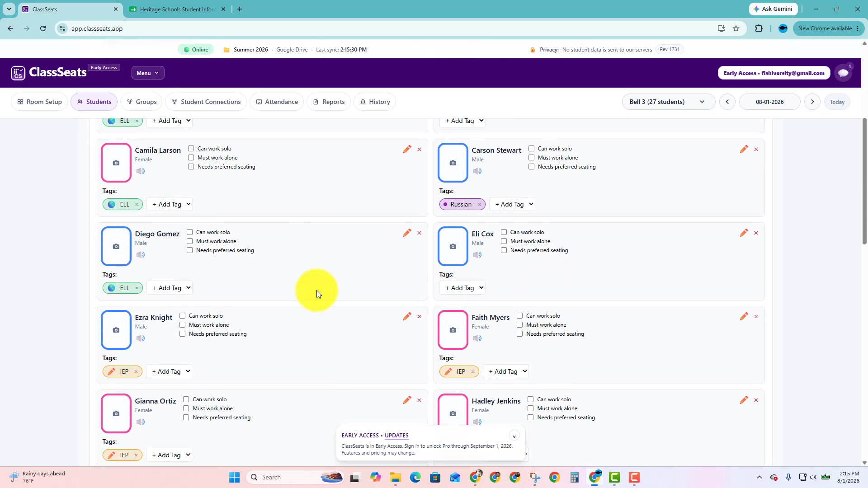Open the chat notifications bubble icon
Image resolution: width=868 pixels, height=488 pixels.
click(x=843, y=73)
